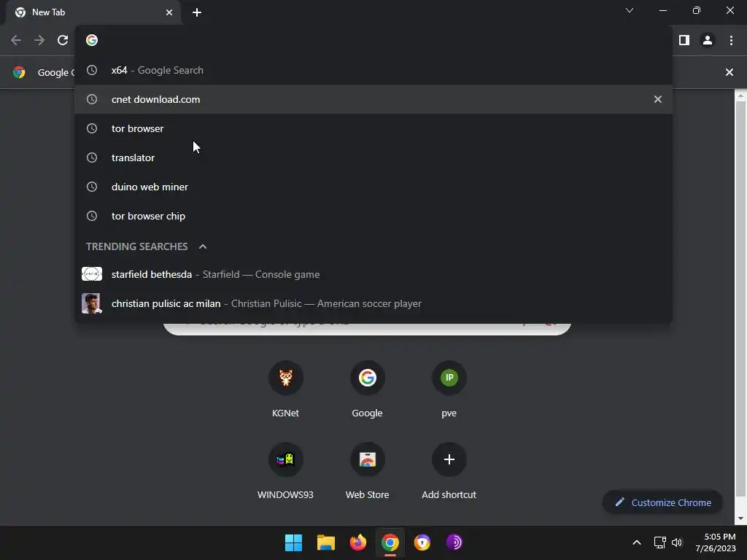Viewport: 747px width, 560px height.
Task: Open the Google shortcut tile
Action: pyautogui.click(x=368, y=389)
